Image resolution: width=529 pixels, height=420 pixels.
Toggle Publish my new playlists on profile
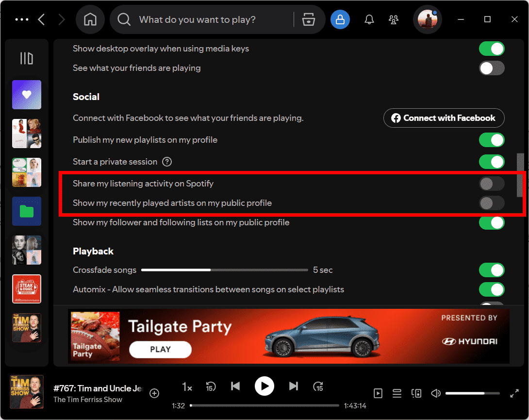(492, 140)
